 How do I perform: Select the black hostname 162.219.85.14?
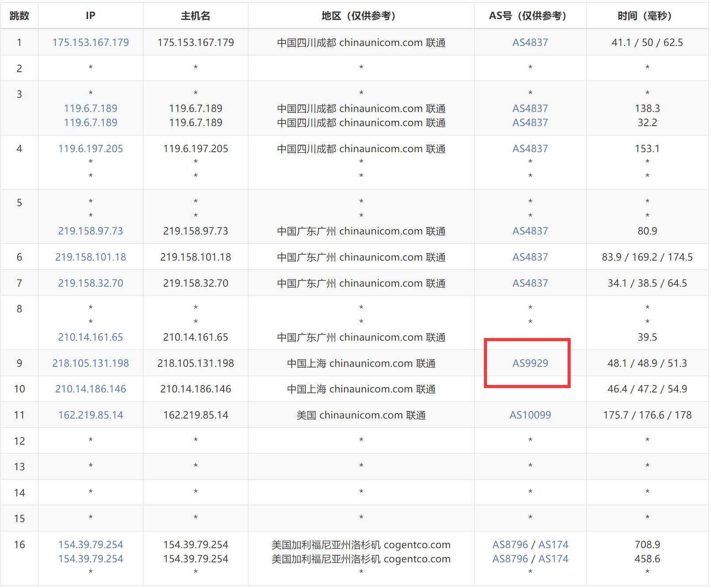(x=195, y=415)
